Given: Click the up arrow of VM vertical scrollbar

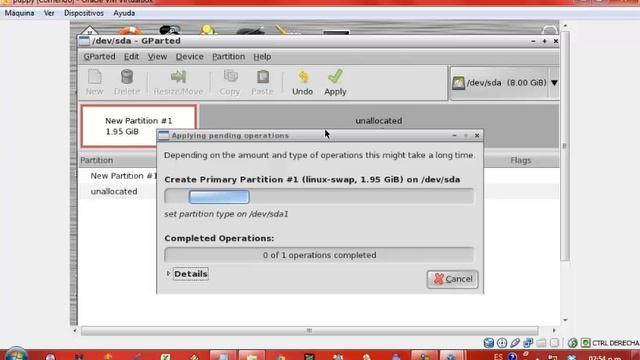Looking at the screenshot, I should tap(565, 26).
